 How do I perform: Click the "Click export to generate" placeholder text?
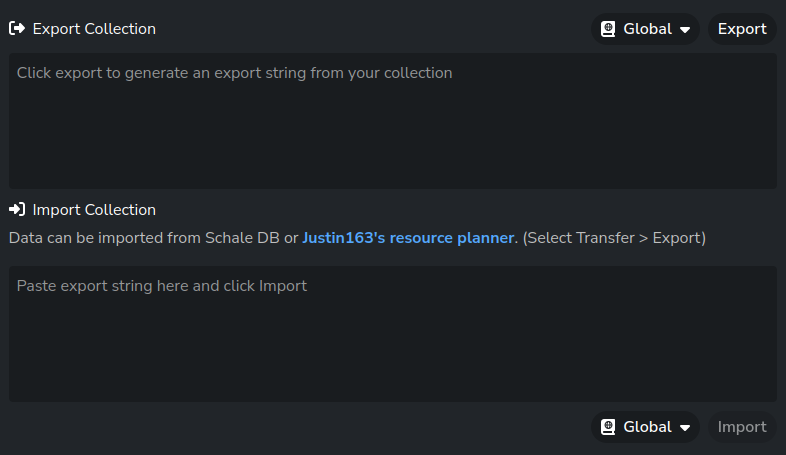235,73
